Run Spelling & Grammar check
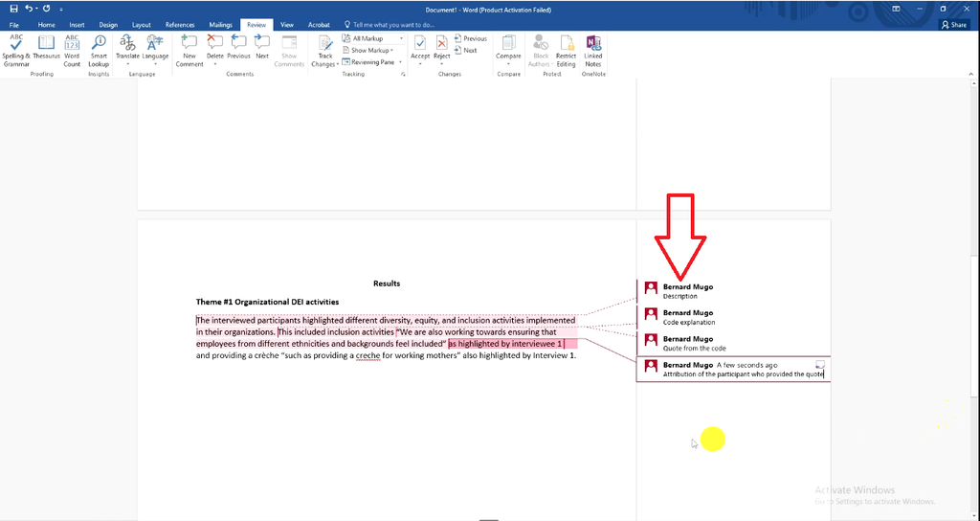The height and width of the screenshot is (521, 980). [16, 52]
